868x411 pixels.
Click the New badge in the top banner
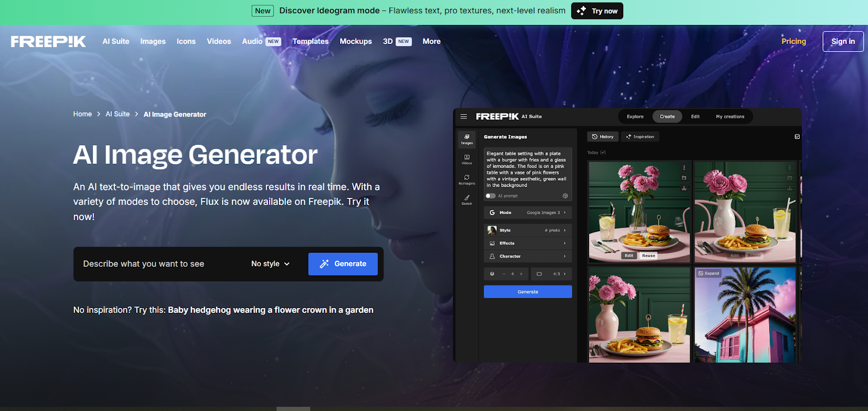click(x=263, y=11)
